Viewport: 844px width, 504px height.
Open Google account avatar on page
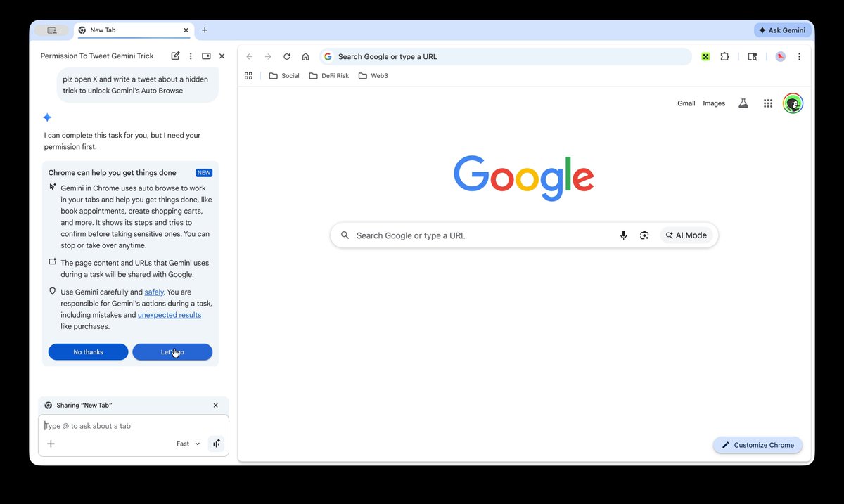click(x=793, y=103)
